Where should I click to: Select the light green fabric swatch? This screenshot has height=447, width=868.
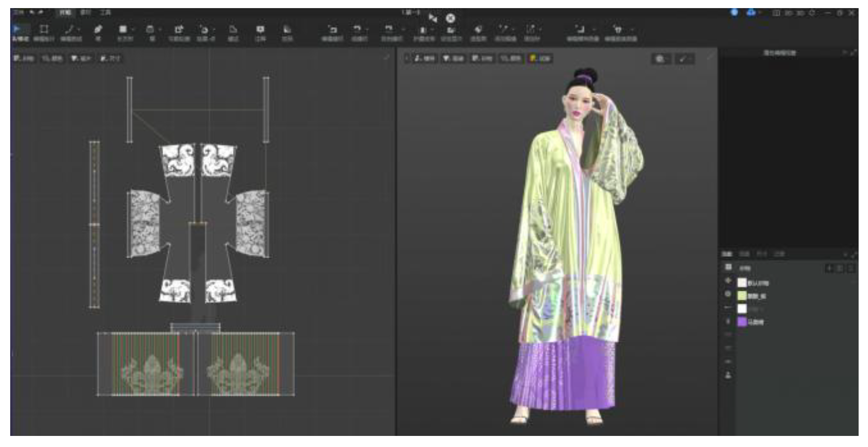click(742, 295)
